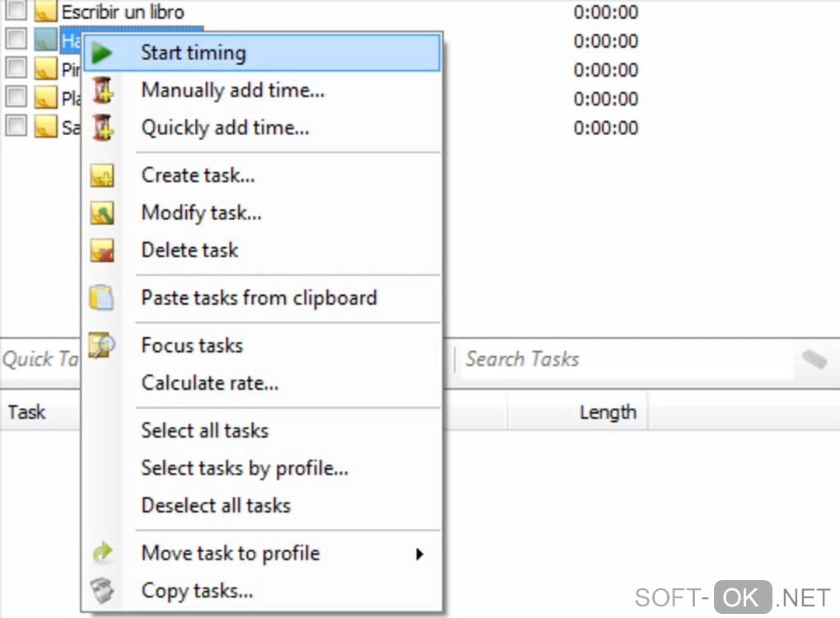Select Calculate rate from context menu
The image size is (840, 618).
tap(210, 383)
